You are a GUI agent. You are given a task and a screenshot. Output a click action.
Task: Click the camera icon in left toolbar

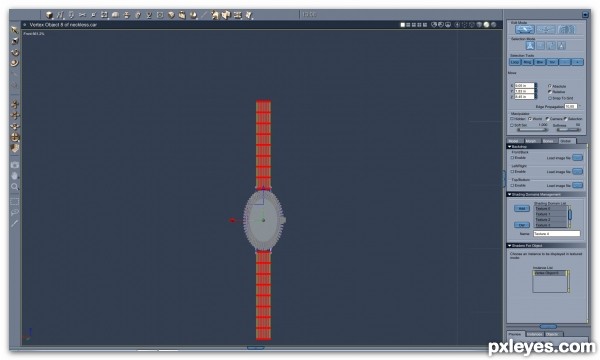(x=15, y=165)
